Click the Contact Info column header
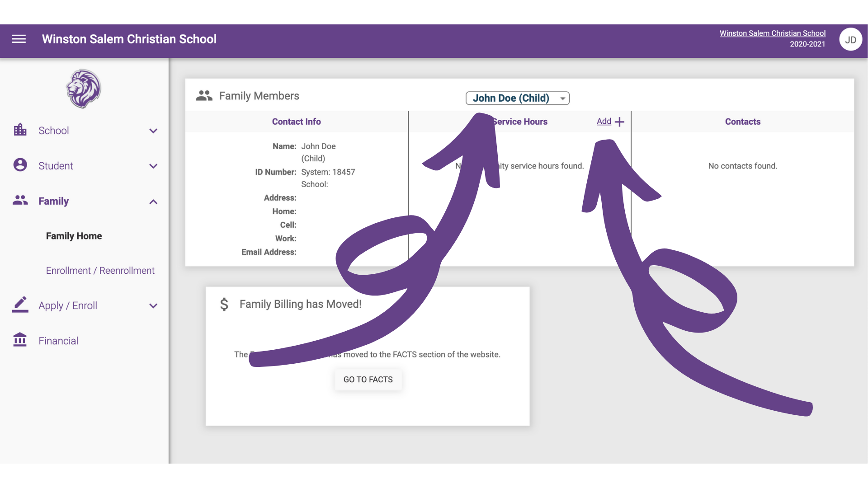The image size is (868, 488). coord(296,122)
